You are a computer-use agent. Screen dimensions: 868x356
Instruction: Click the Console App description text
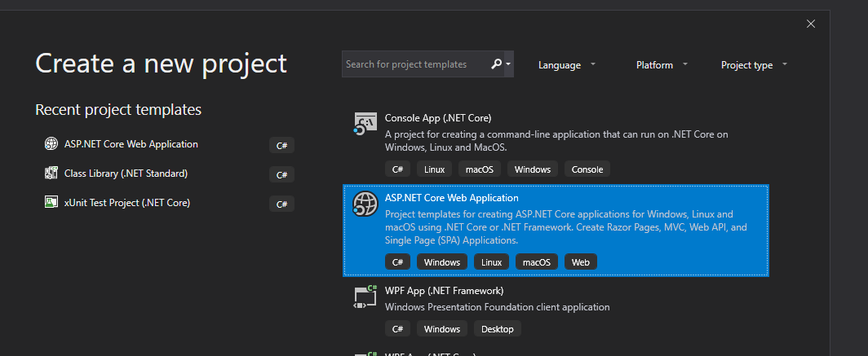tap(556, 141)
